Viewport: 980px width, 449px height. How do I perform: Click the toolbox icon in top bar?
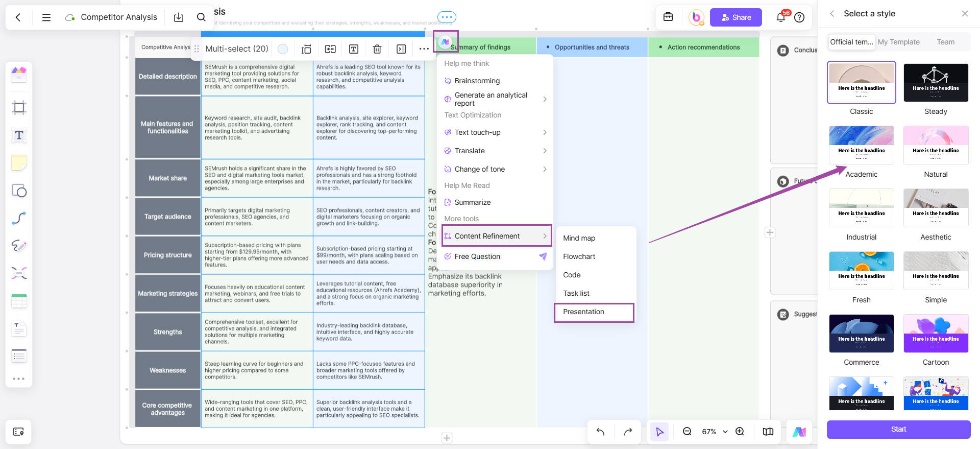tap(668, 17)
